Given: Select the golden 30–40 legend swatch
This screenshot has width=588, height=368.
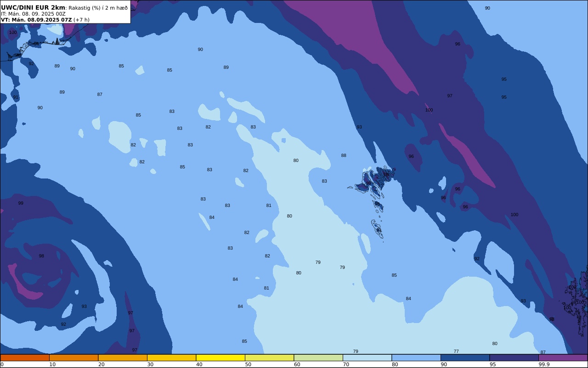Looking at the screenshot, I should pos(171,357).
